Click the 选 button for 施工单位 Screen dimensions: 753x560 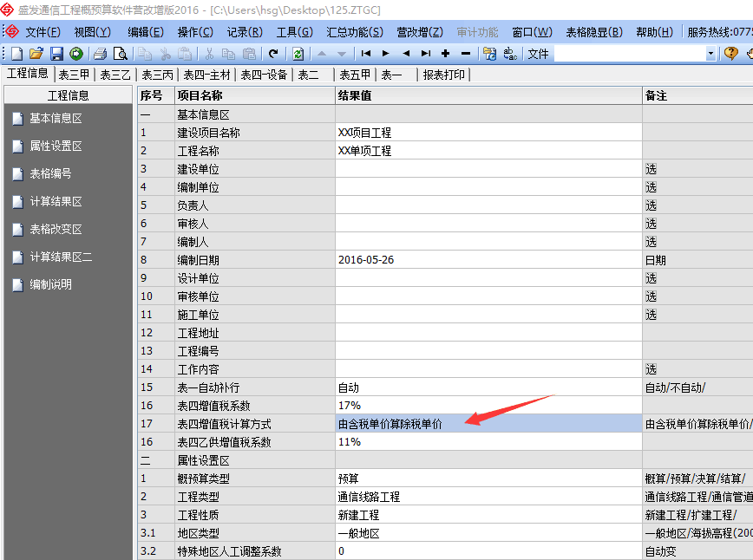coord(651,315)
